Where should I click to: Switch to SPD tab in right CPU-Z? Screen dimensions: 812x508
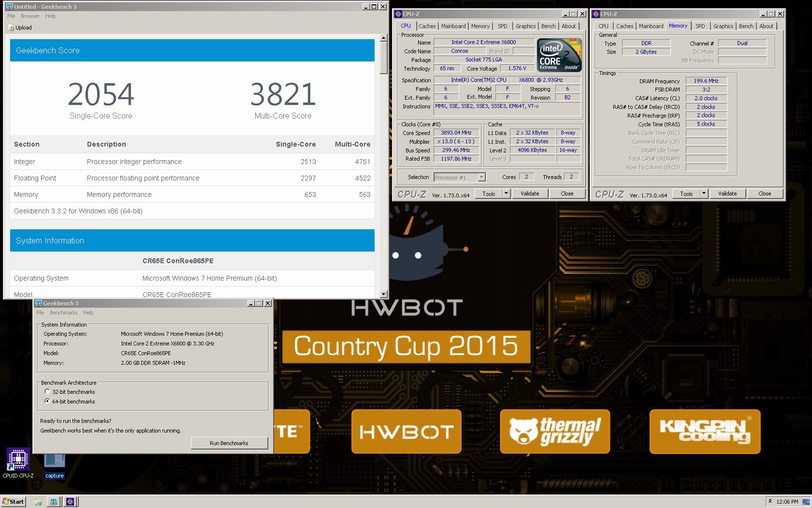[700, 26]
